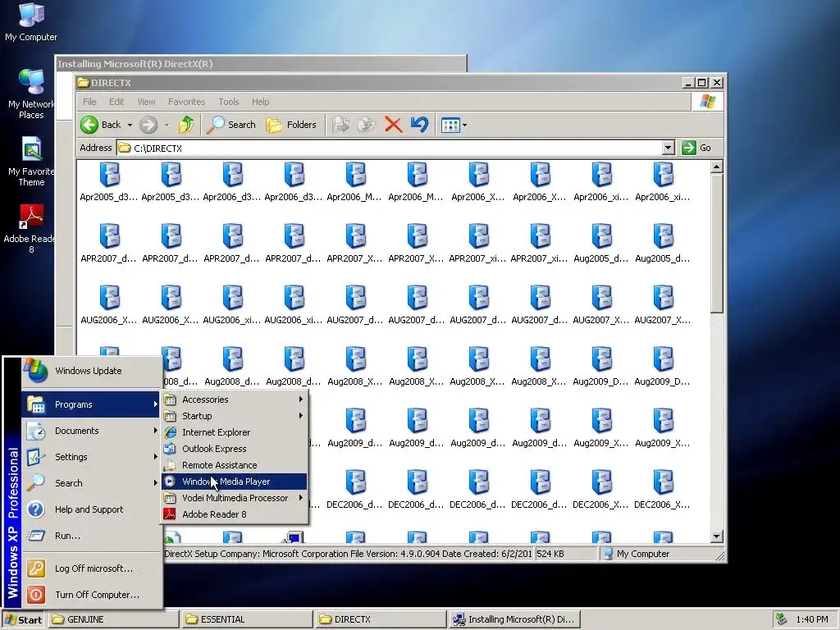
Task: Go back using the Back arrow icon
Action: [89, 125]
